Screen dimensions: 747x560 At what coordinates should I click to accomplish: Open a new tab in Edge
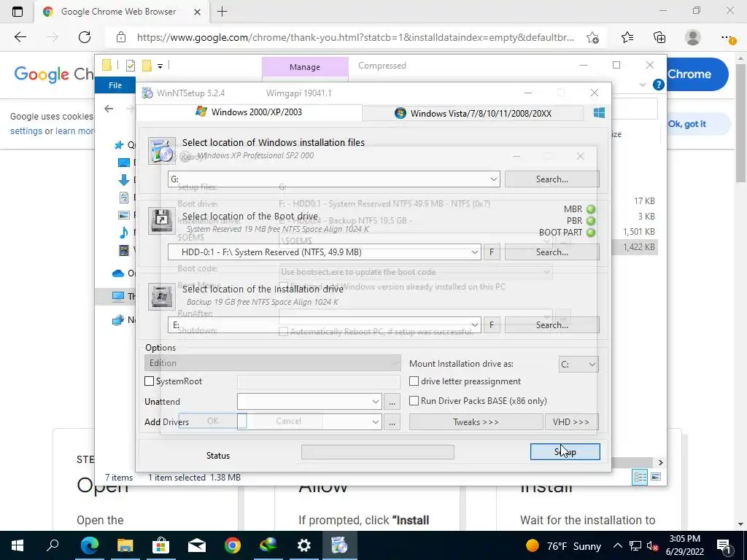[x=222, y=12]
